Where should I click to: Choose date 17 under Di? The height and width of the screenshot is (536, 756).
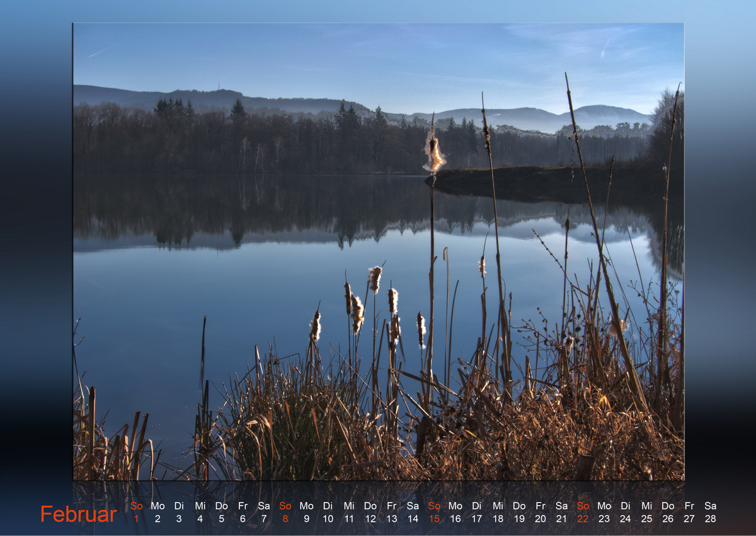tap(476, 519)
